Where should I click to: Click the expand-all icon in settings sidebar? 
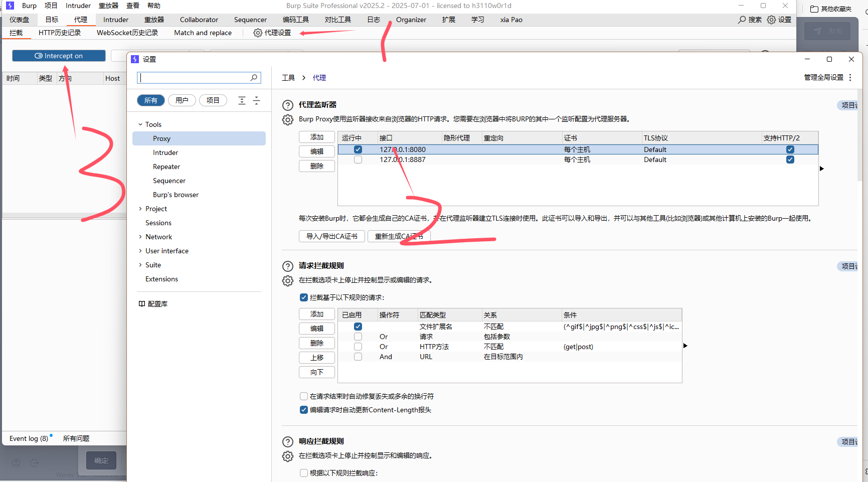[242, 100]
